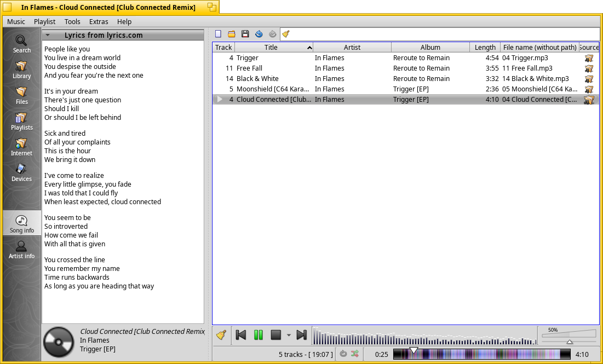Click the Length column header

(485, 47)
